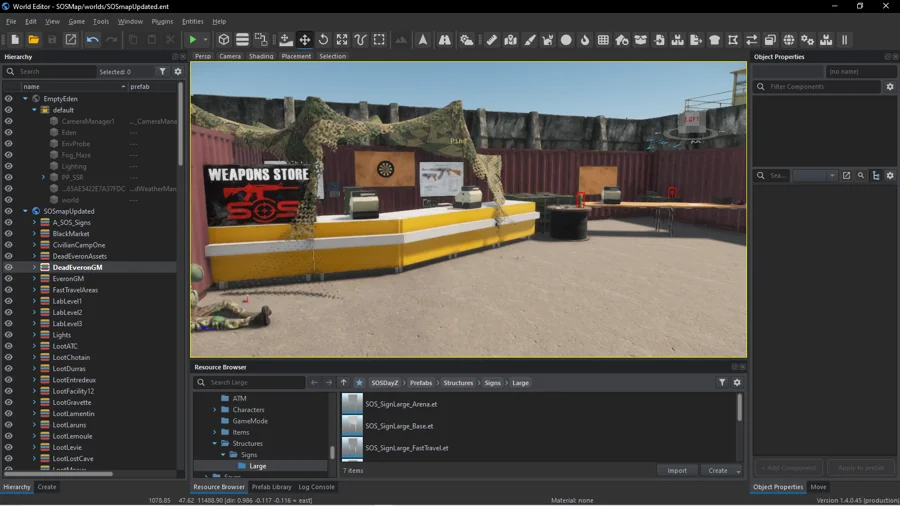Create a new world file
Viewport: 900px width, 506px height.
click(15, 40)
